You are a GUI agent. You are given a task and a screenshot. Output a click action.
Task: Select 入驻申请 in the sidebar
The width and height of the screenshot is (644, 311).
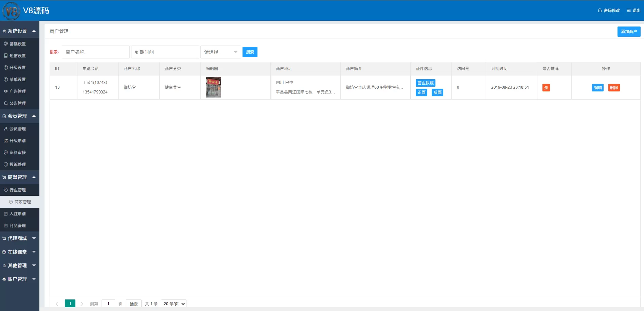coord(17,214)
